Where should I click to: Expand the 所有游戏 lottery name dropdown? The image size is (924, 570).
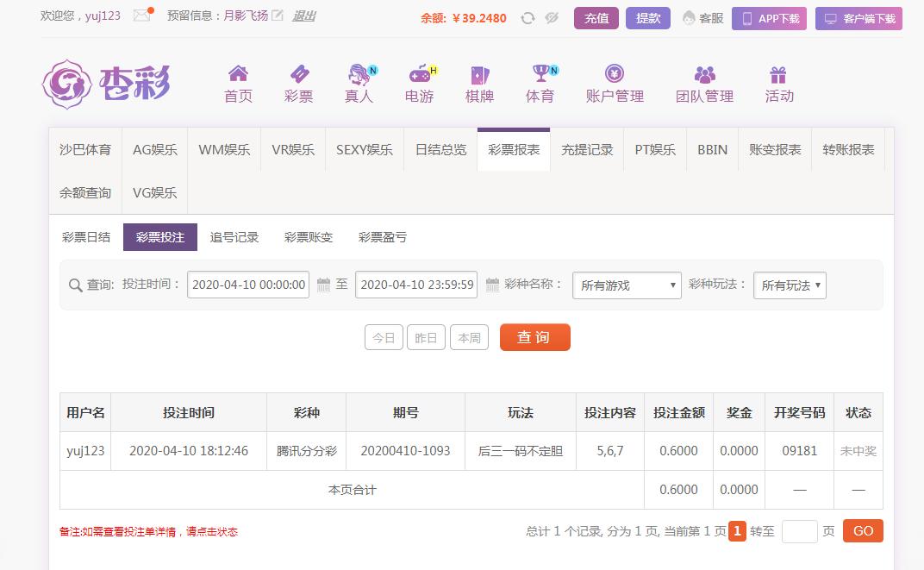pos(627,285)
